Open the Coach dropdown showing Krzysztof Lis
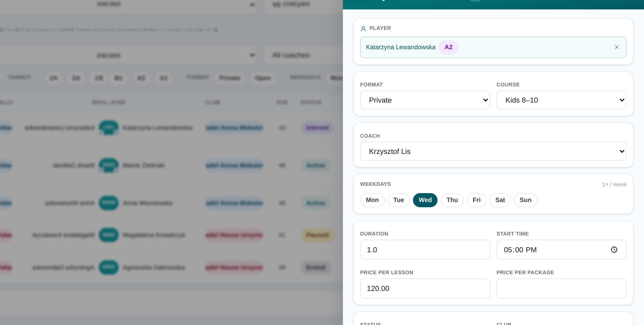 (493, 151)
